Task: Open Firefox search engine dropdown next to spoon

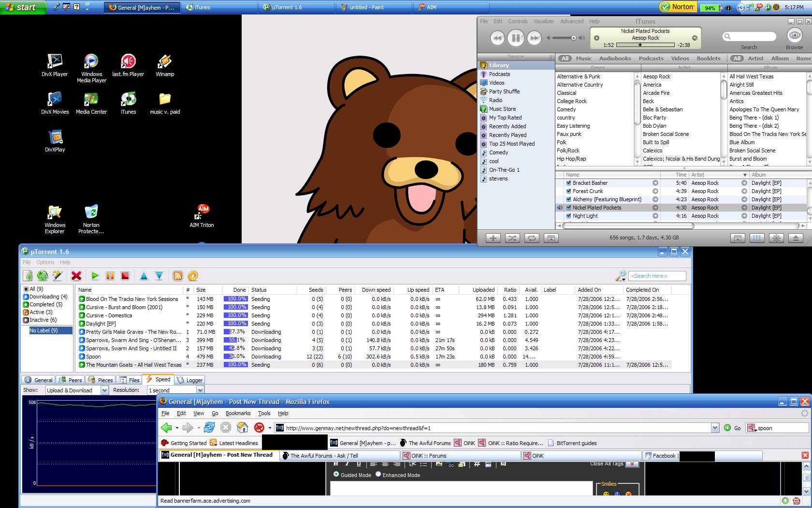Action: pos(752,428)
